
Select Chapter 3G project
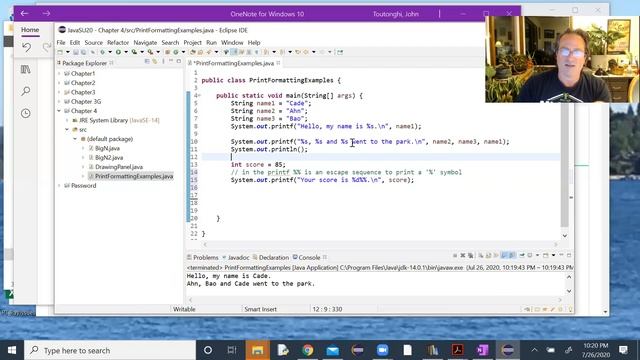pyautogui.click(x=86, y=102)
